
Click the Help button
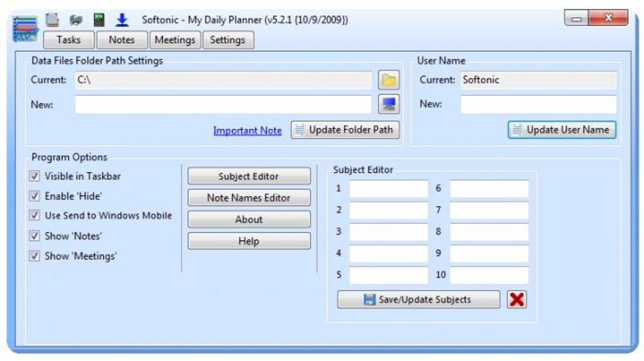tap(249, 241)
